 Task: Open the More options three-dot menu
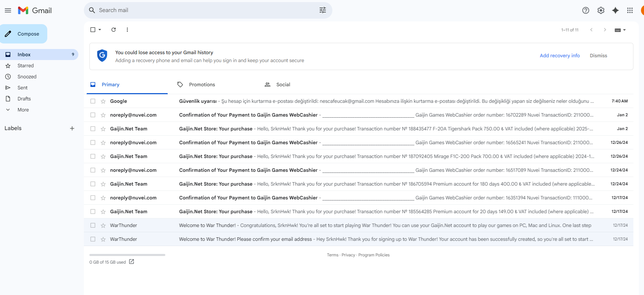[x=127, y=30]
